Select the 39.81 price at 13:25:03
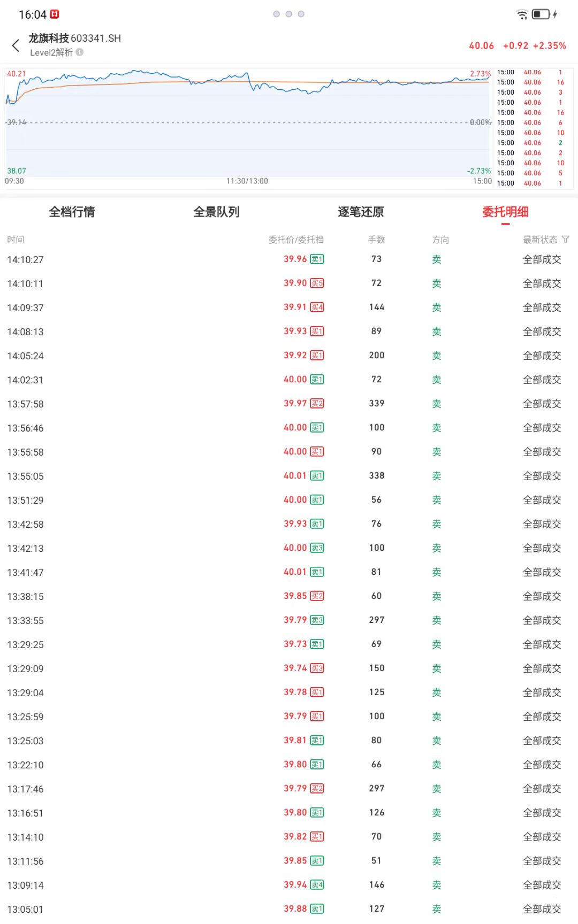Screen dimensions: 578x924 coord(295,740)
